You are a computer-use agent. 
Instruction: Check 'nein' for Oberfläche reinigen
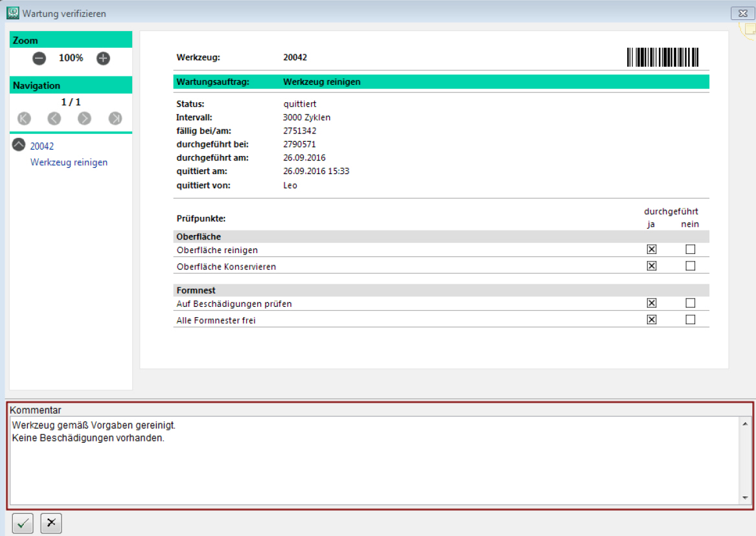tap(690, 249)
